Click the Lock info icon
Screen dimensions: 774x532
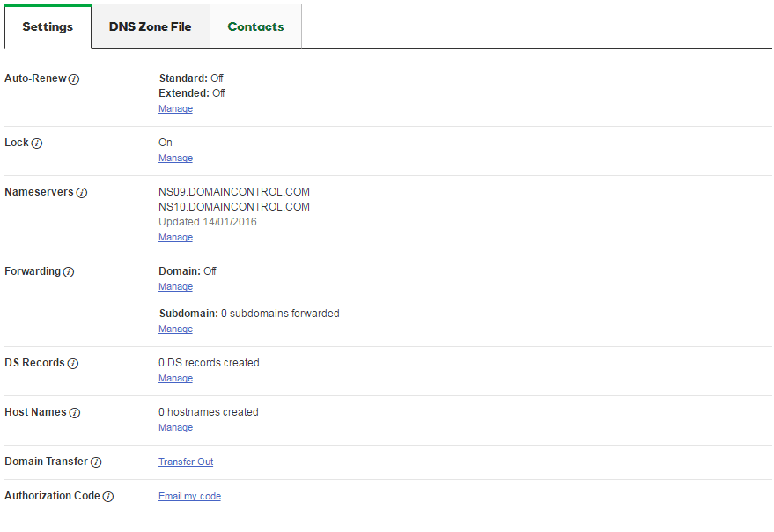pyautogui.click(x=36, y=144)
